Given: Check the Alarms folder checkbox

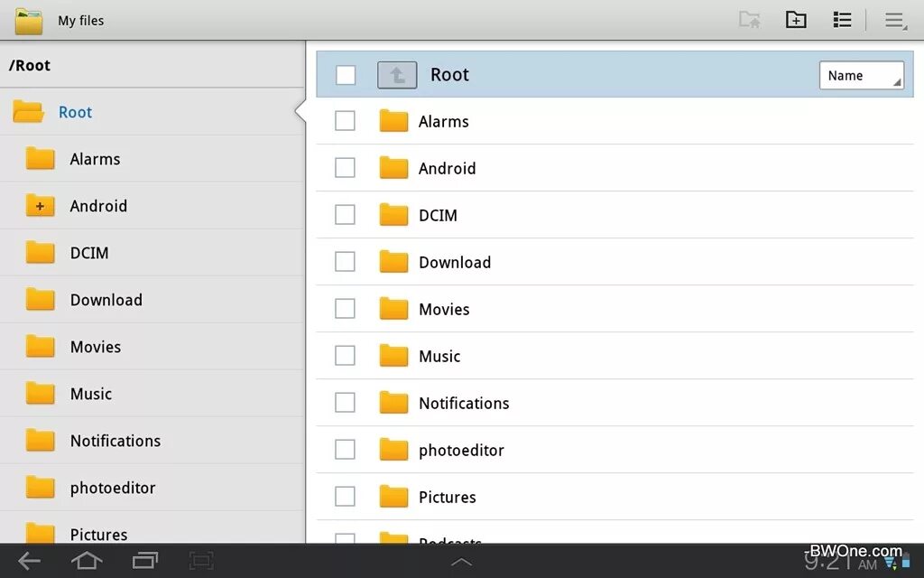Looking at the screenshot, I should pyautogui.click(x=345, y=121).
